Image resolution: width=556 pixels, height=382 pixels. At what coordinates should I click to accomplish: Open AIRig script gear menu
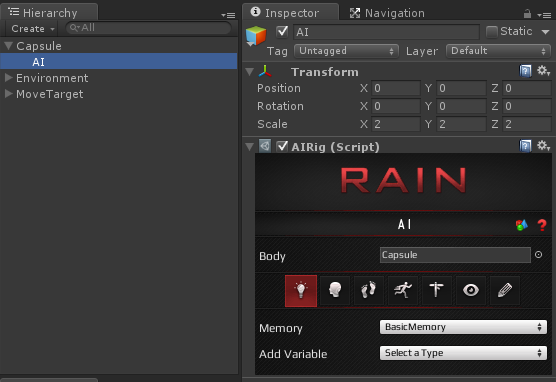pos(543,146)
